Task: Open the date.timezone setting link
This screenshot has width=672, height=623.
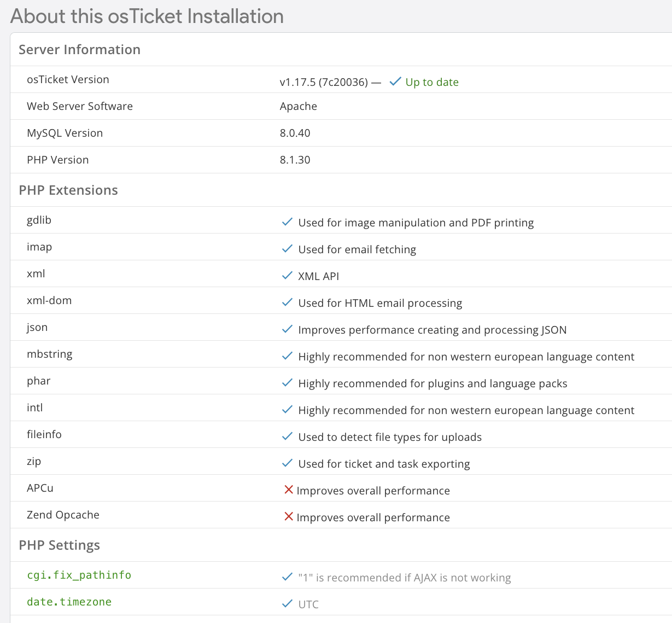Action: point(69,602)
